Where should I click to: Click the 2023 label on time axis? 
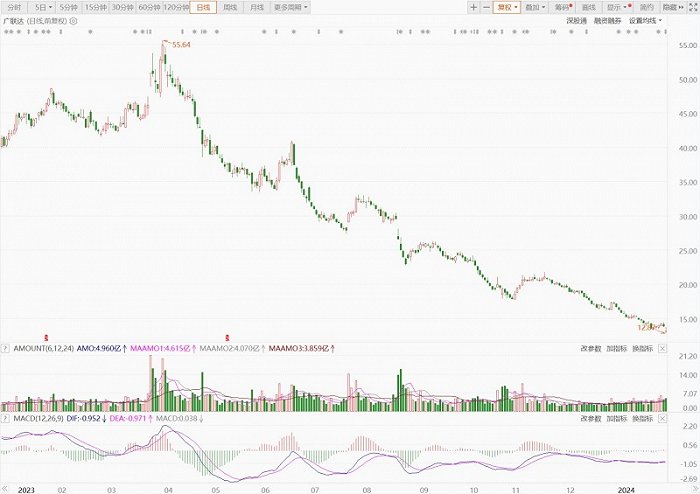coord(26,490)
